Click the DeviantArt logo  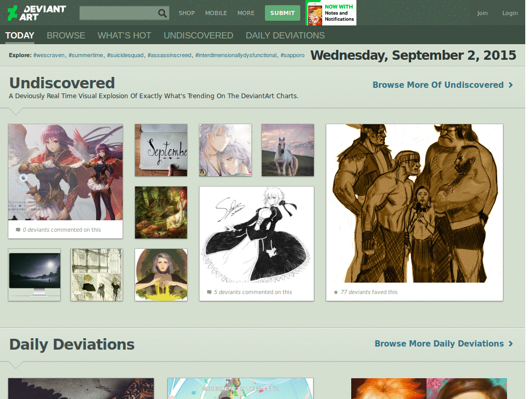pyautogui.click(x=37, y=13)
